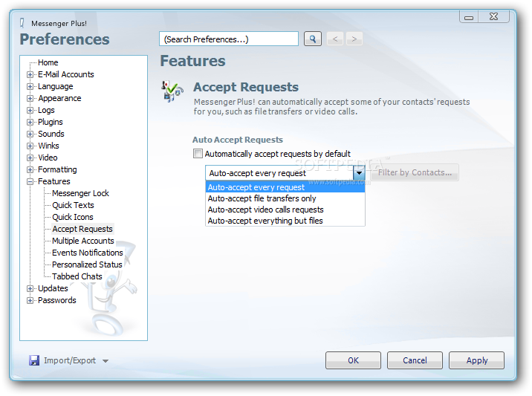
Task: Select Tabbed Chats in the tree
Action: click(77, 276)
